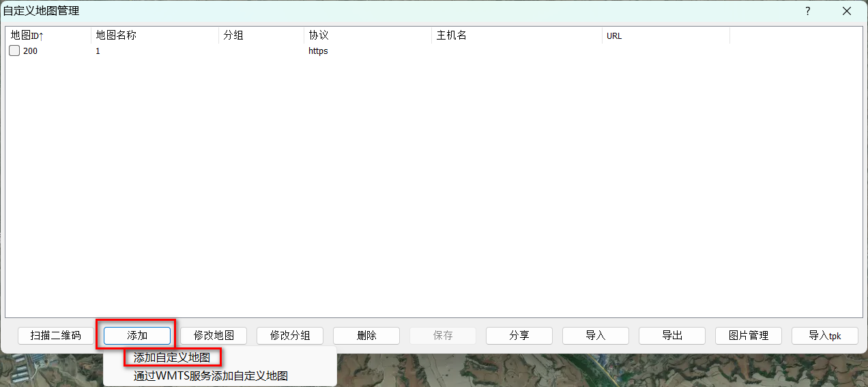Choose 通过WMTS服务添加自定义地图 menu entry
868x387 pixels.
click(x=211, y=375)
